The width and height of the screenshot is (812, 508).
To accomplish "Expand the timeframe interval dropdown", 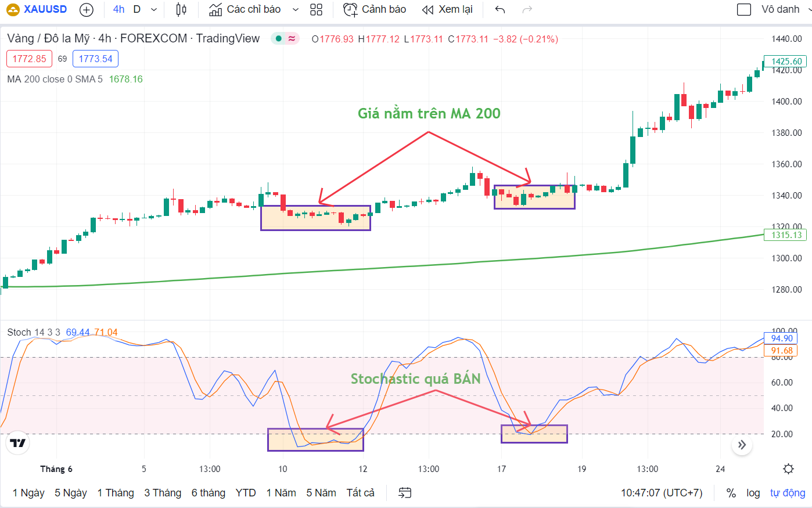I will tap(154, 9).
